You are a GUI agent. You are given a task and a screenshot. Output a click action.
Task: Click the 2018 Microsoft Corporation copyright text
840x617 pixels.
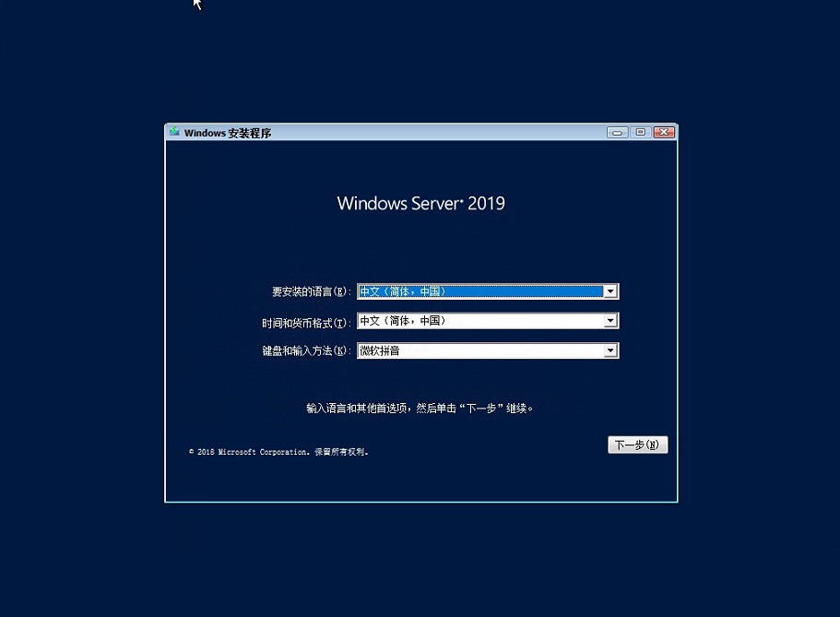[278, 452]
